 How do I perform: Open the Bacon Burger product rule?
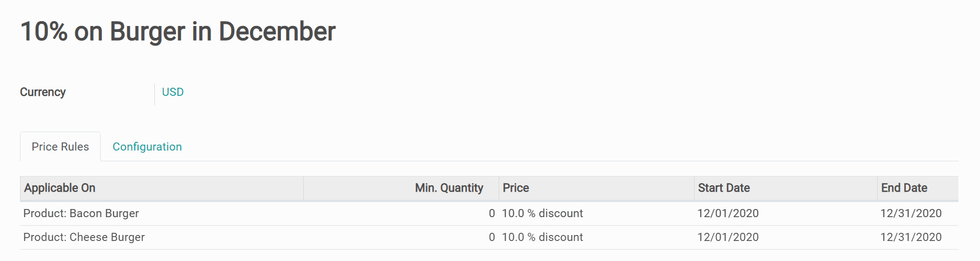pyautogui.click(x=81, y=213)
